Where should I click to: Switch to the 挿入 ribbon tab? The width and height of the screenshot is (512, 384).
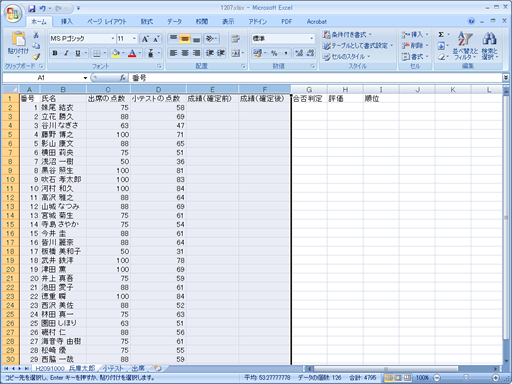pos(67,22)
